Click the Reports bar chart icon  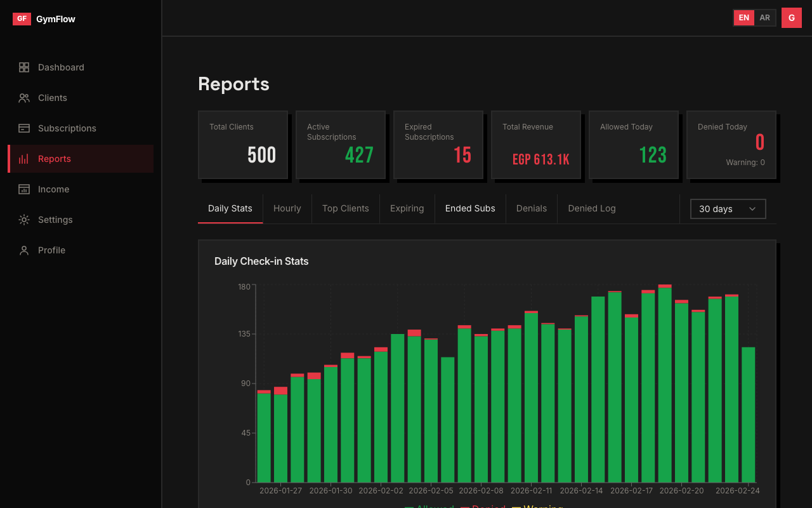pos(24,159)
